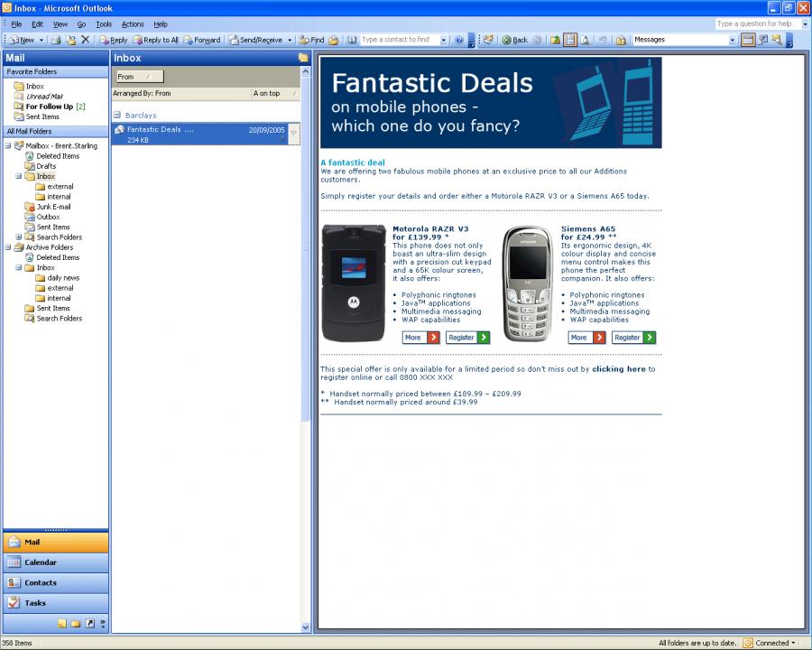This screenshot has width=812, height=650.
Task: Open the Help menu
Action: pyautogui.click(x=161, y=24)
